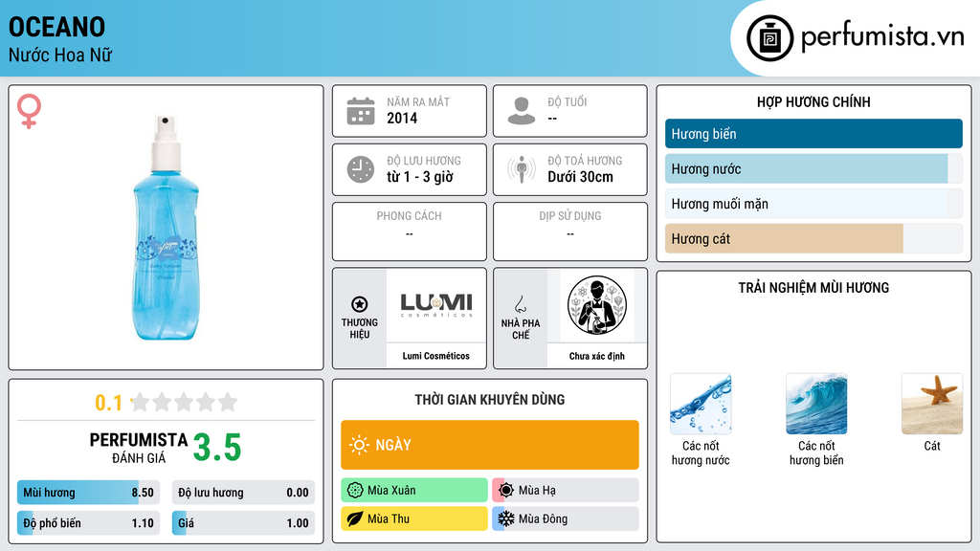
Task: Click the Độ lưu hương 0.00 score bar
Action: (x=243, y=493)
